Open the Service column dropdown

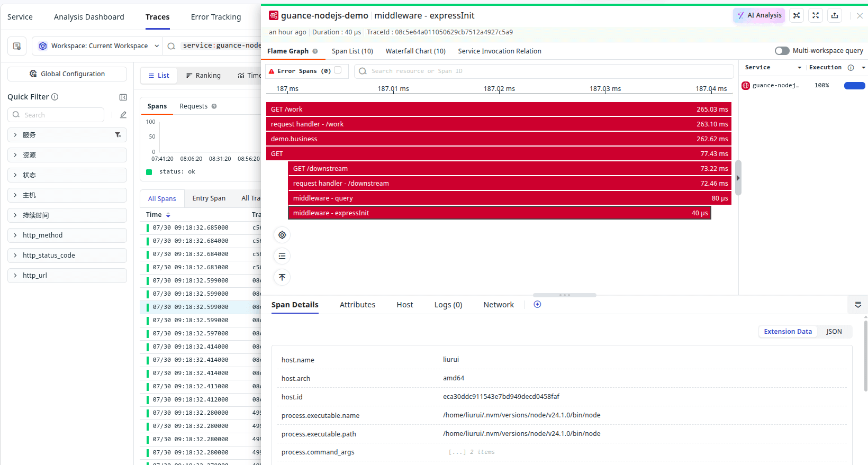coord(799,68)
